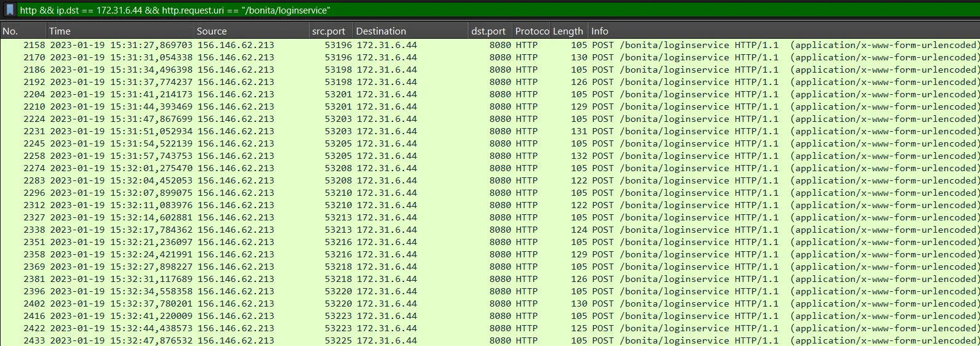Sort by the Info column header
This screenshot has height=346, width=980.
click(784, 31)
